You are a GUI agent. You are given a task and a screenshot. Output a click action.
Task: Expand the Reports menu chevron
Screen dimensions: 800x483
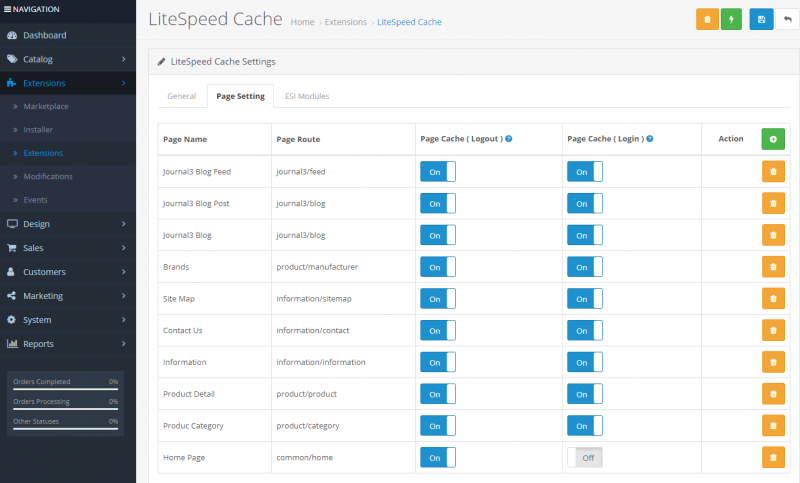tap(123, 344)
